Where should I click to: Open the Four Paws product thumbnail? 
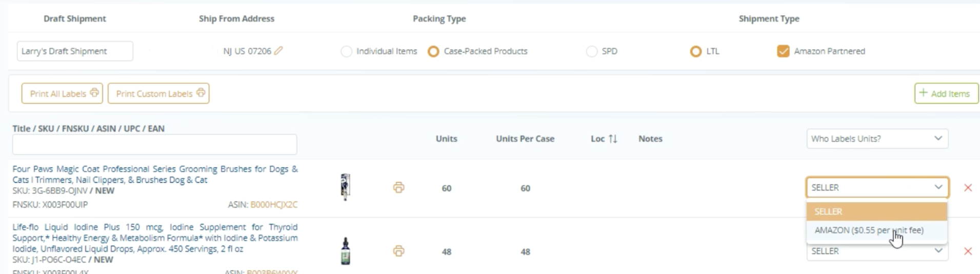(x=346, y=187)
